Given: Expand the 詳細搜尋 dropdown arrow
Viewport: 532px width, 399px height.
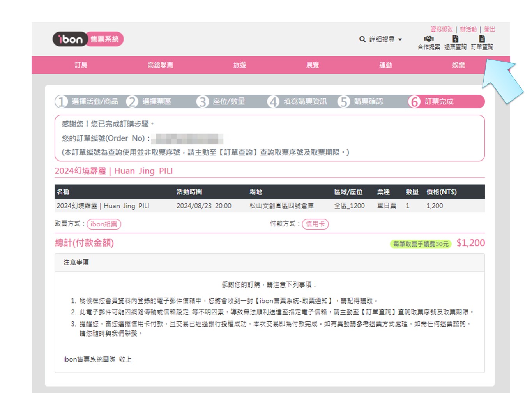Looking at the screenshot, I should click(x=400, y=40).
